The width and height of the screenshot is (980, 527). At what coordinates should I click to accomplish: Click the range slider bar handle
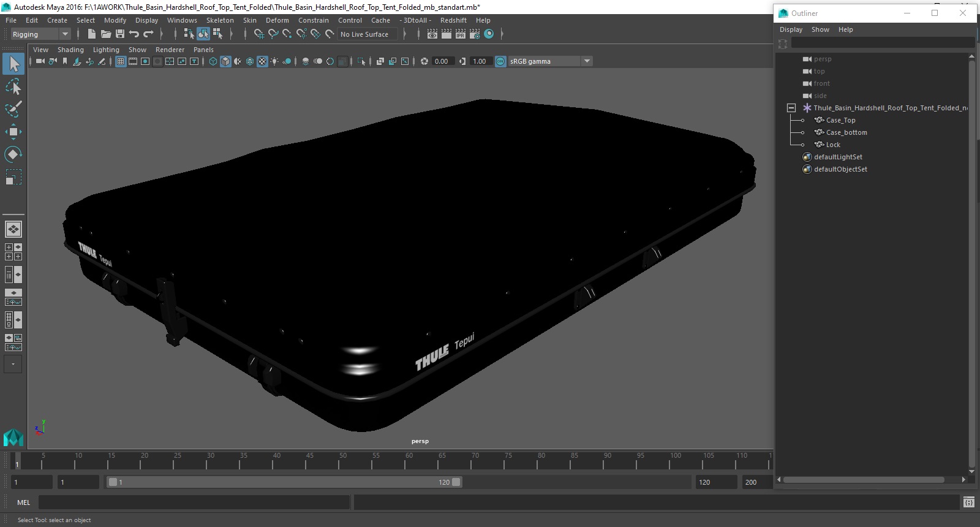pos(285,482)
